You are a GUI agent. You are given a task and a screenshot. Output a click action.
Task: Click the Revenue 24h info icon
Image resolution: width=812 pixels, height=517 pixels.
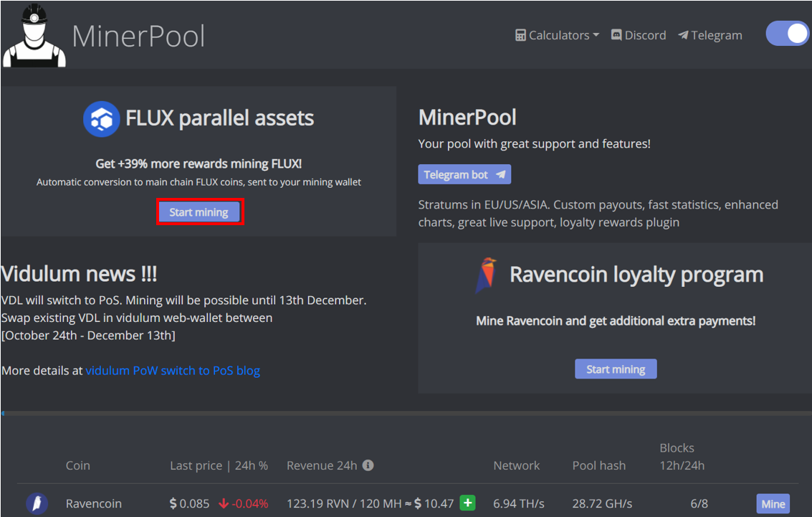[368, 465]
